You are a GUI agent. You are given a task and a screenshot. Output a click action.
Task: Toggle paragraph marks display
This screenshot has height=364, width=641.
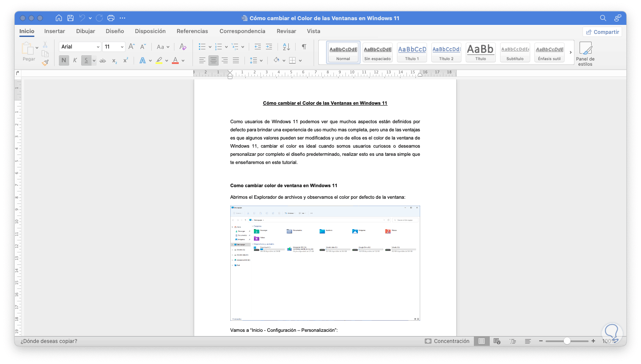pos(304,47)
